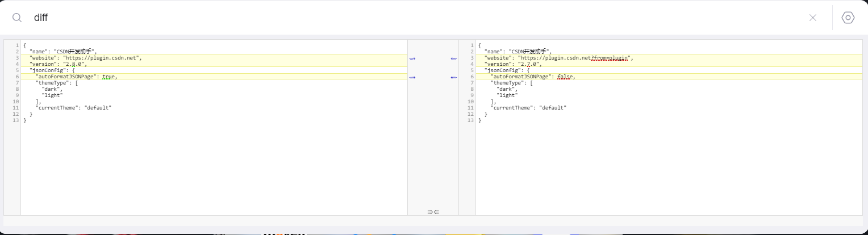This screenshot has height=235, width=868.
Task: Push the autoFormatJSONPage change right, right arrow
Action: point(412,77)
